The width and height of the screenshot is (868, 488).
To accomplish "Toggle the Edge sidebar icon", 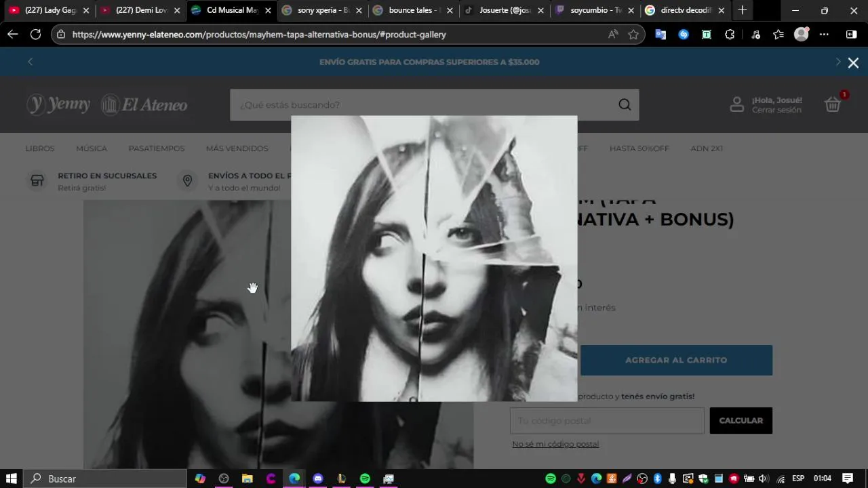I will [x=852, y=34].
